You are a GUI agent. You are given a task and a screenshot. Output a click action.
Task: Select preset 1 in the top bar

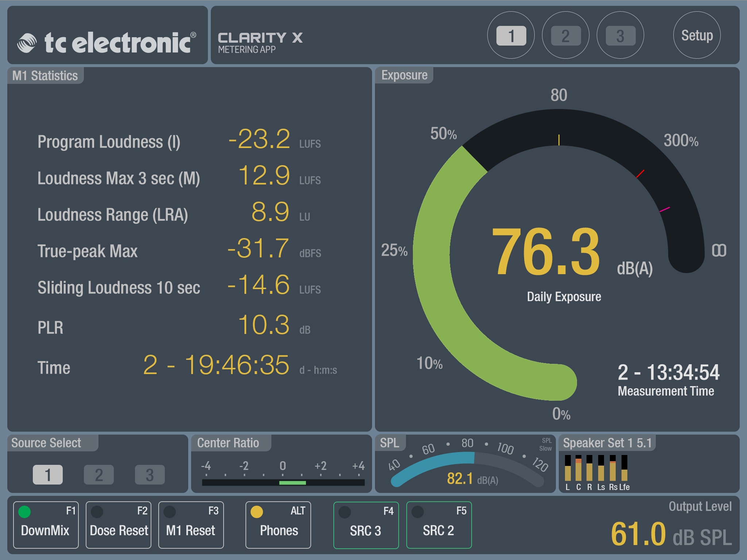(x=511, y=35)
